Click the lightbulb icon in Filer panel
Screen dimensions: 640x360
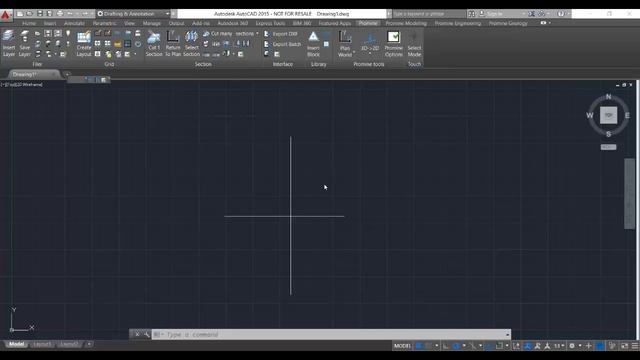(x=68, y=33)
